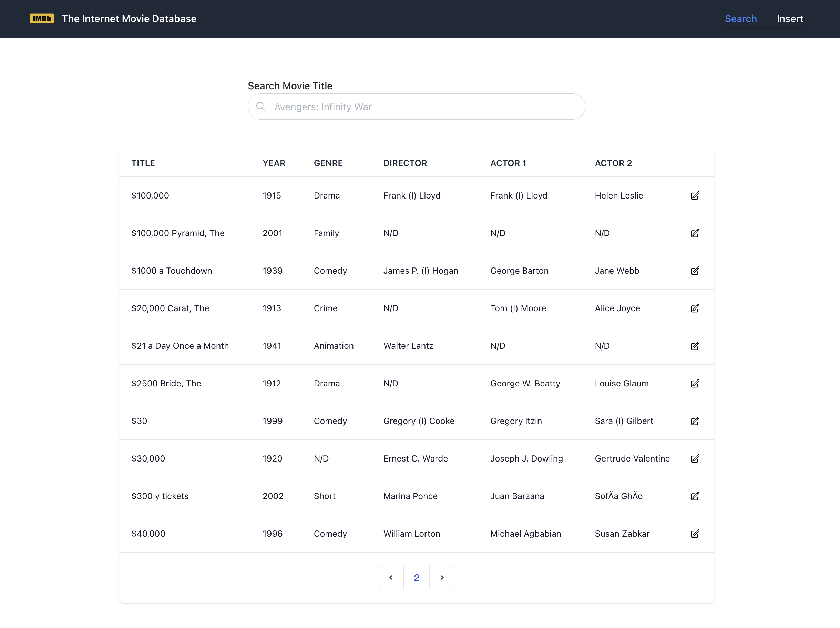Edit the $100,000 movie row

pyautogui.click(x=695, y=196)
